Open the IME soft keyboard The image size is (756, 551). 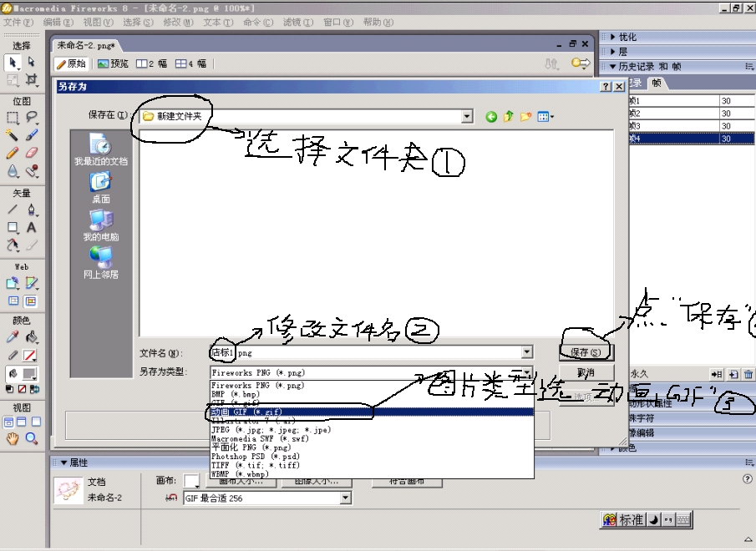683,520
